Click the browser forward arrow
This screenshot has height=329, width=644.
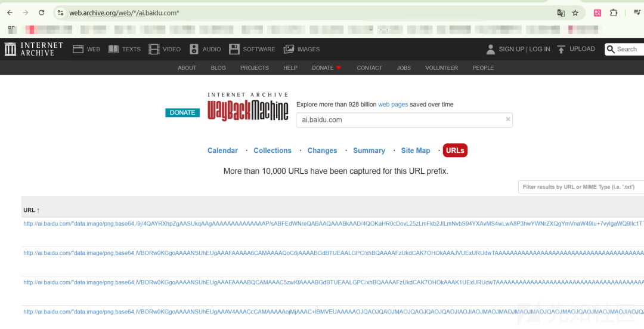click(x=26, y=13)
